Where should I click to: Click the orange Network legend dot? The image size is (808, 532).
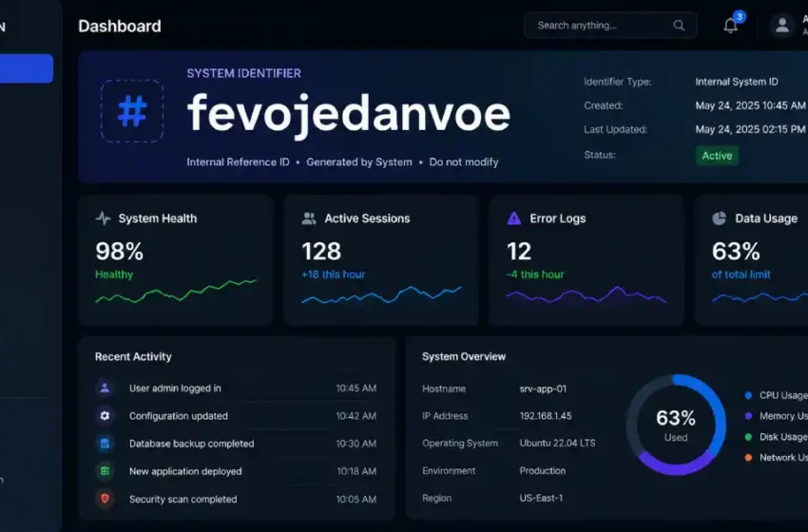point(748,457)
